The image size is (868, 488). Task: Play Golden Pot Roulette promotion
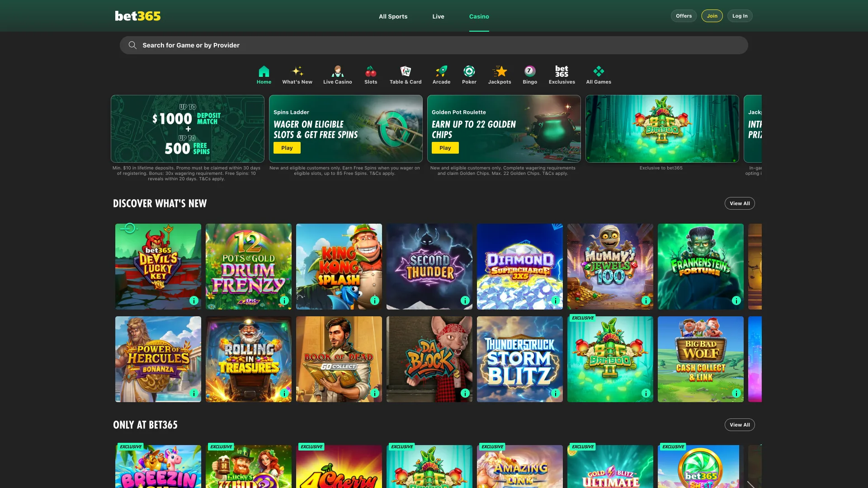click(445, 148)
